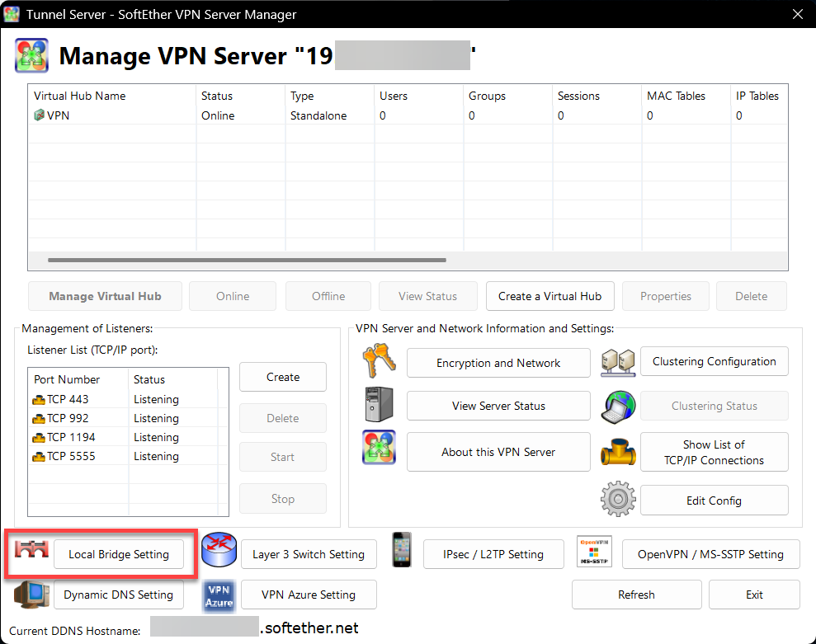This screenshot has width=816, height=644.
Task: Open Layer 3 Switch Setting
Action: click(309, 554)
